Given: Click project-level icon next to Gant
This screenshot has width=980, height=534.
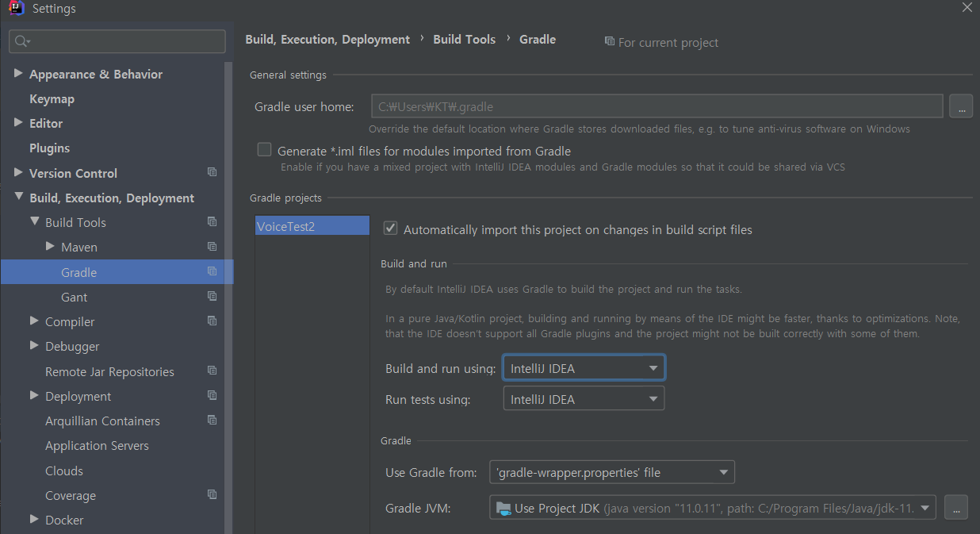Looking at the screenshot, I should 212,296.
